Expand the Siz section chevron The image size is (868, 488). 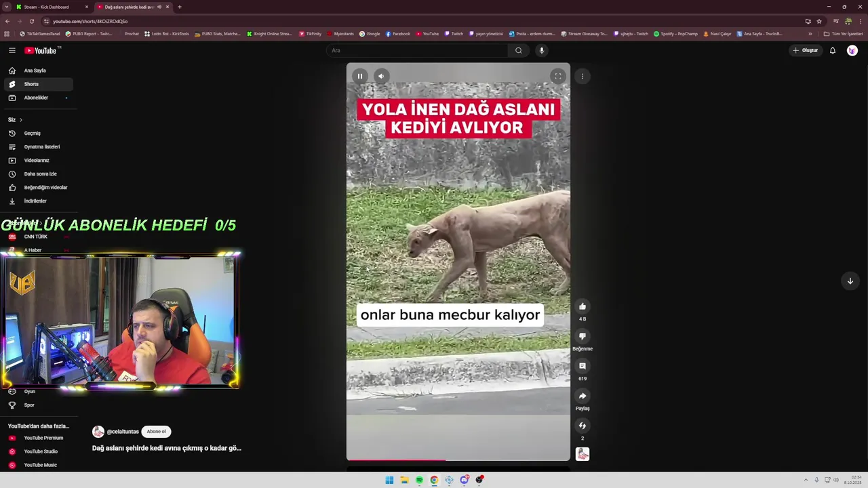pyautogui.click(x=20, y=120)
